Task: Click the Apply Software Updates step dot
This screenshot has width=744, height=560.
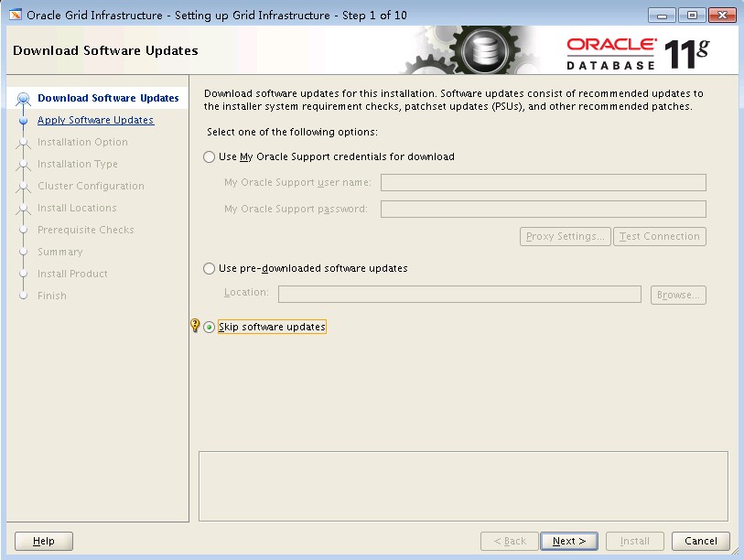Action: coord(23,121)
